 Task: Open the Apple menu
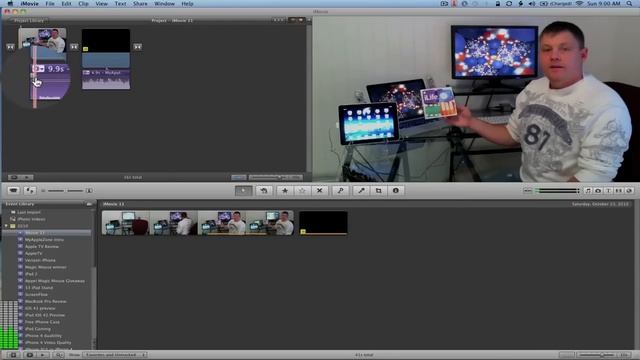coord(10,4)
